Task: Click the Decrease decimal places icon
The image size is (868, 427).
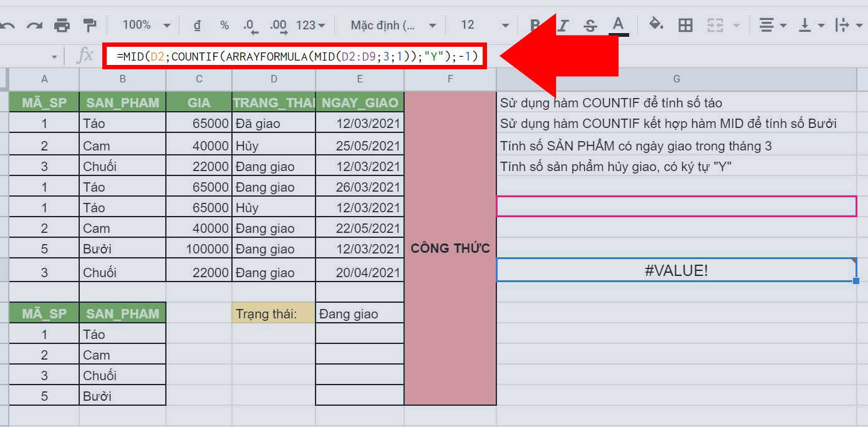Action: pyautogui.click(x=249, y=25)
